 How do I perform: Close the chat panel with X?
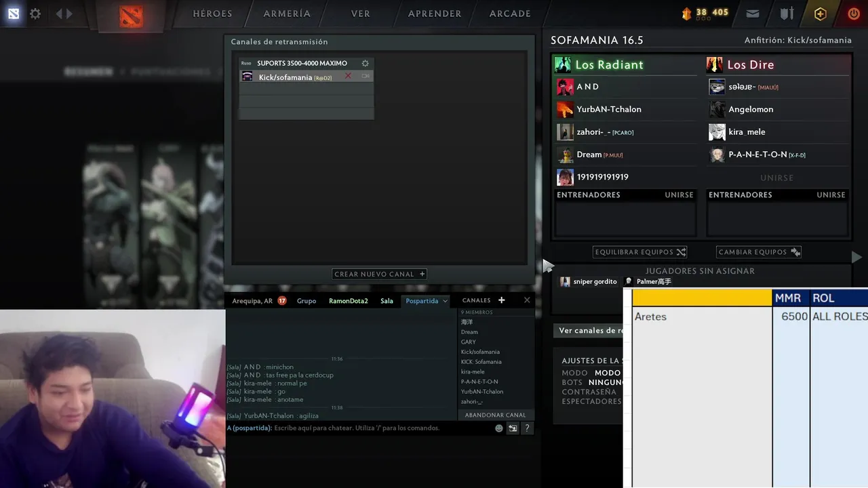(x=527, y=300)
